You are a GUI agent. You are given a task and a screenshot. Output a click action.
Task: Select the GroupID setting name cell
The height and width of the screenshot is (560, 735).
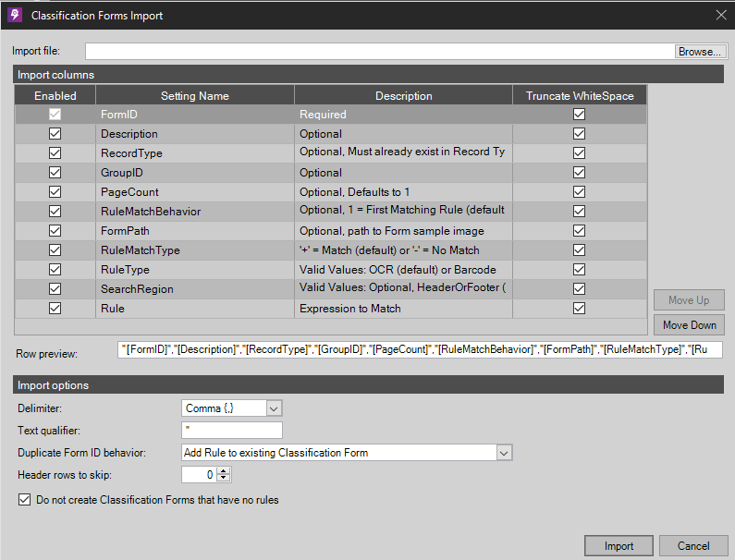tap(195, 173)
